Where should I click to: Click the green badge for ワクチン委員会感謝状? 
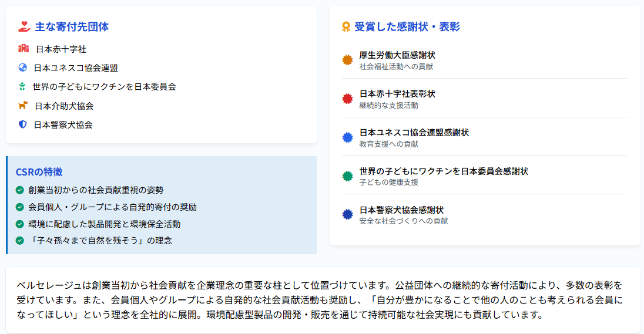[347, 176]
